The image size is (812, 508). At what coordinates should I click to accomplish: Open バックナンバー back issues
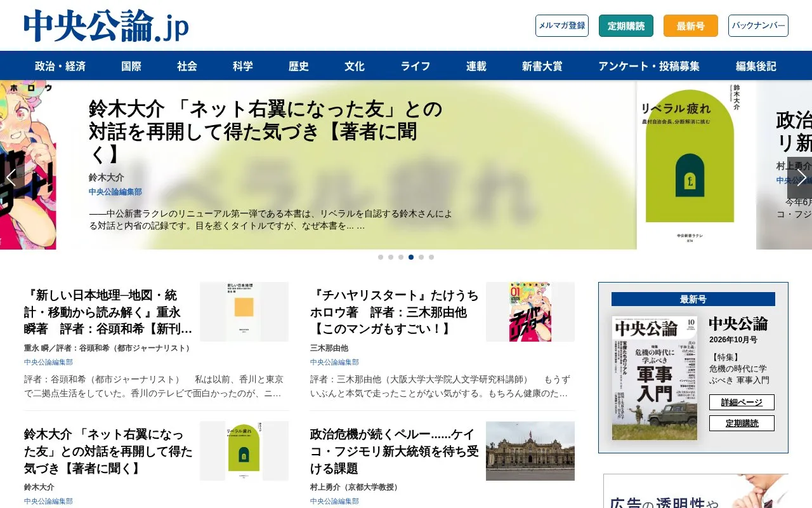point(758,26)
